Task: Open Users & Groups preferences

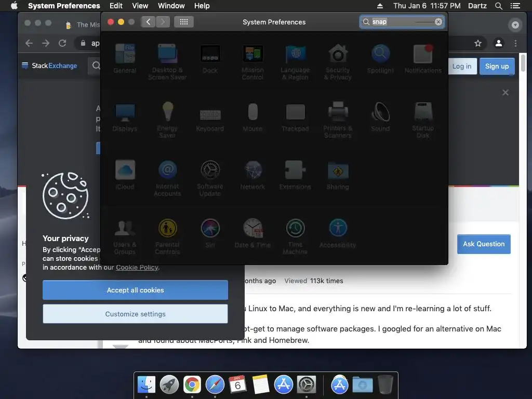Action: tap(125, 236)
